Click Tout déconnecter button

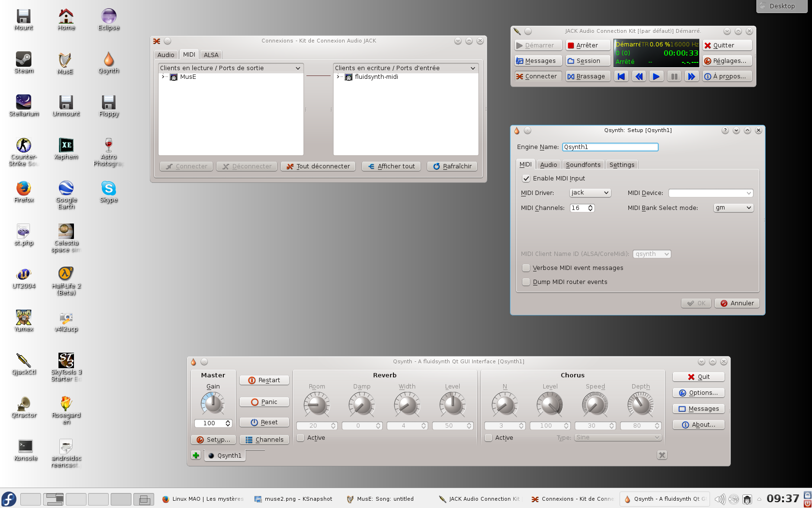[318, 166]
